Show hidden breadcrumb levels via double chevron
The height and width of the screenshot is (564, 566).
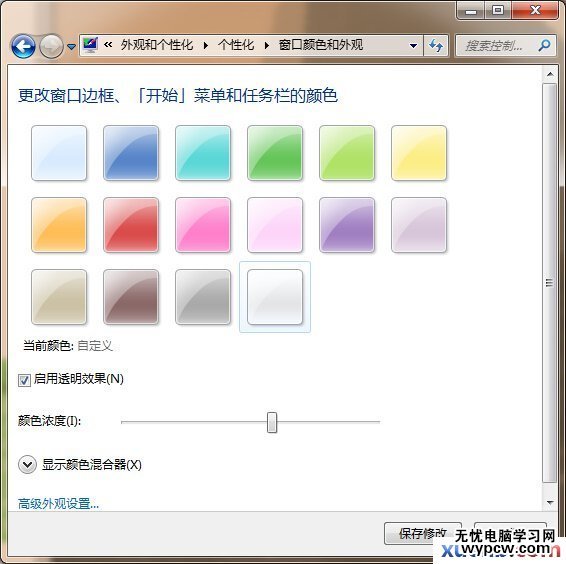108,45
